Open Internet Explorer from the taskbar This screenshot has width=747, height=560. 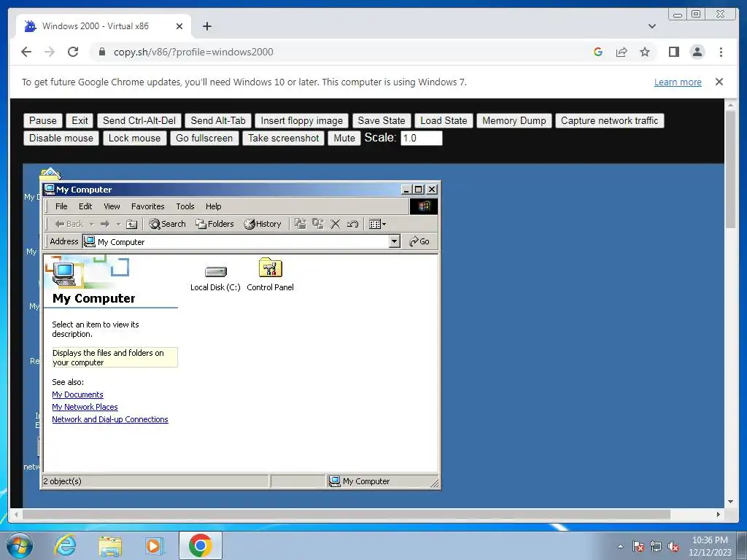(65, 545)
